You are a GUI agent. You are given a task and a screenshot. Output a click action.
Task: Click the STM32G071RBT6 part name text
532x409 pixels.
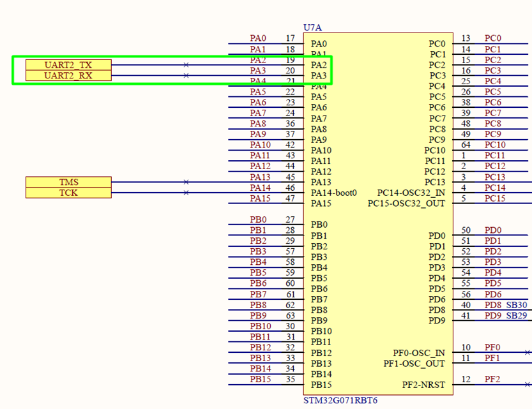[x=341, y=401]
